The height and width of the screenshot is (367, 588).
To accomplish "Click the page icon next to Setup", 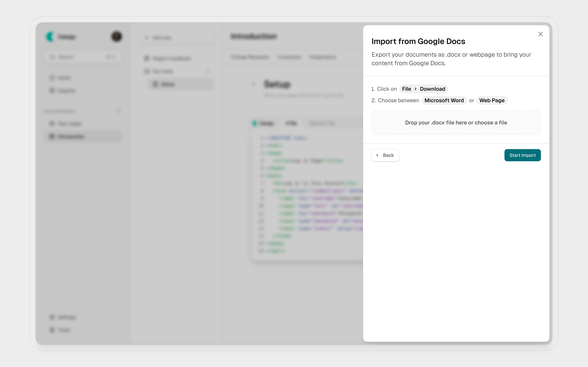I will click(x=155, y=84).
